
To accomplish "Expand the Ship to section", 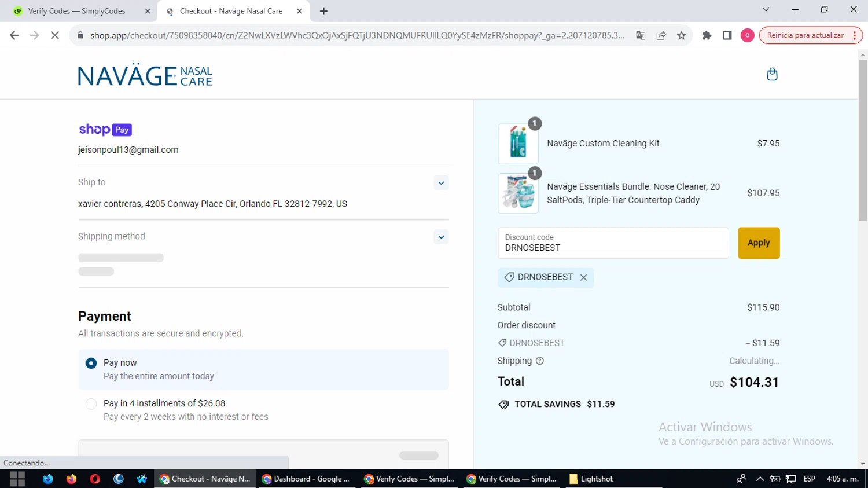I will (x=441, y=183).
